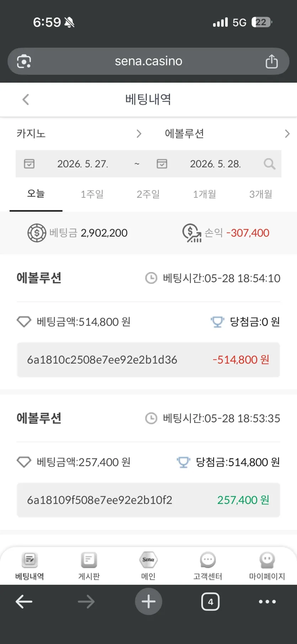The width and height of the screenshot is (297, 644).
Task: Expand the 카지노 category selector
Action: (79, 133)
